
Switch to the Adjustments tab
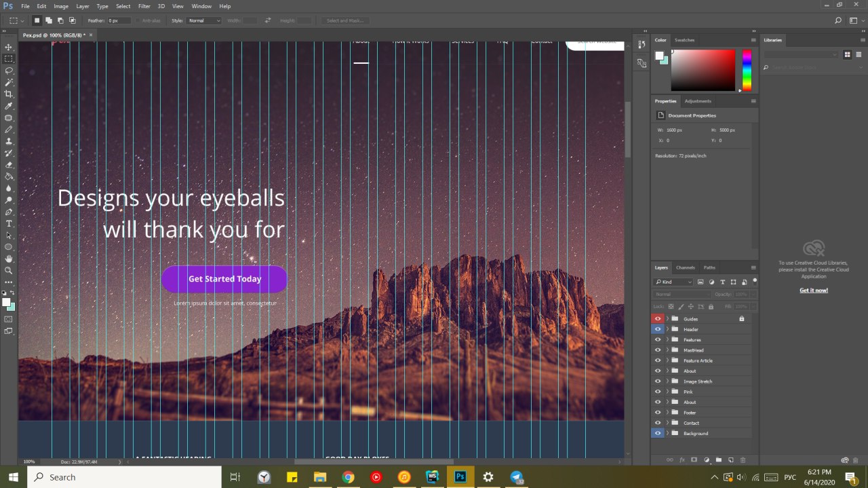[698, 101]
